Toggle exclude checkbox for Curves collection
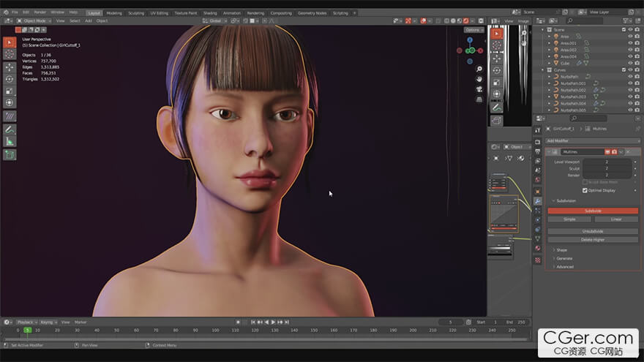Screen dimensions: 644x362 point(624,69)
